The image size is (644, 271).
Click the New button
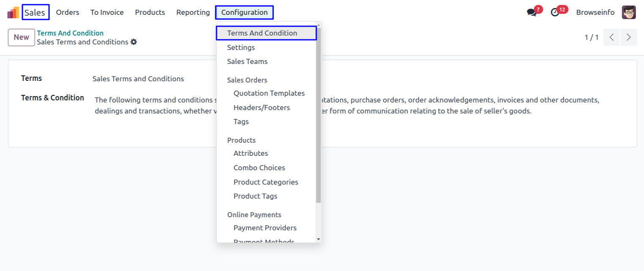coord(22,37)
